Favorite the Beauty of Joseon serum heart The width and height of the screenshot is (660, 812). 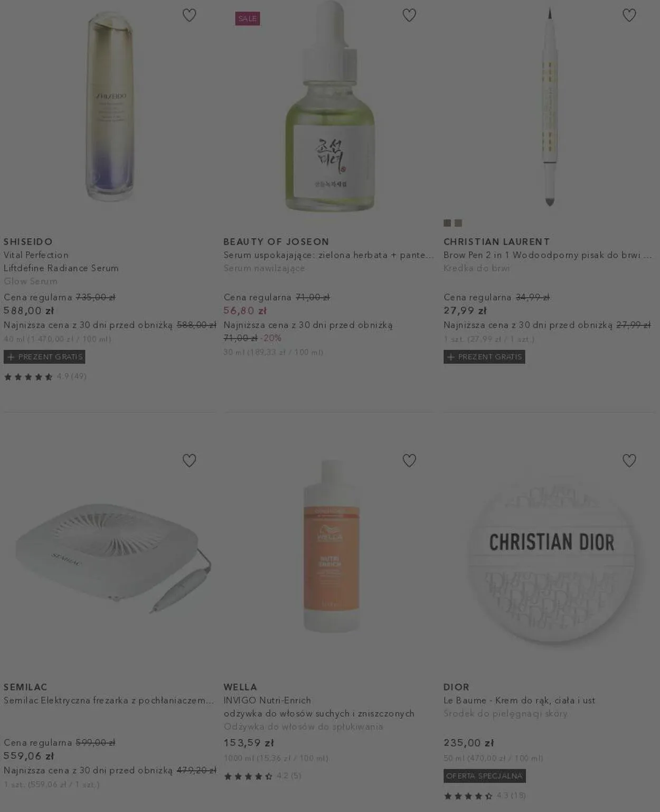[409, 15]
